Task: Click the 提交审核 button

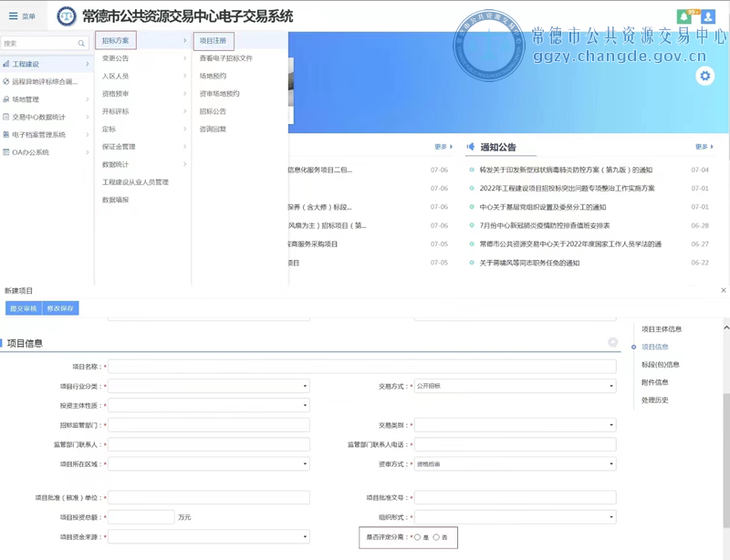Action: [x=24, y=308]
